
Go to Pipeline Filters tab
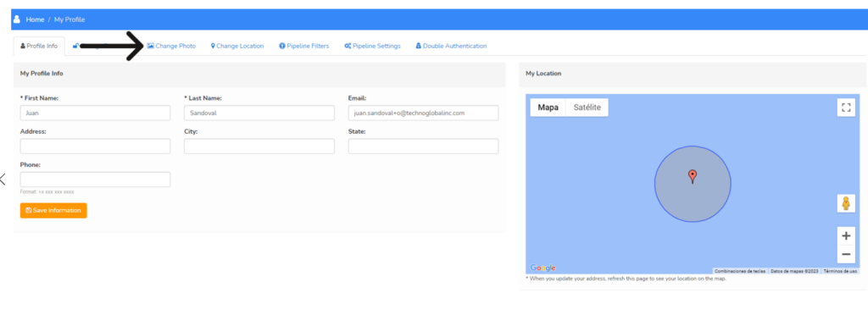click(304, 46)
